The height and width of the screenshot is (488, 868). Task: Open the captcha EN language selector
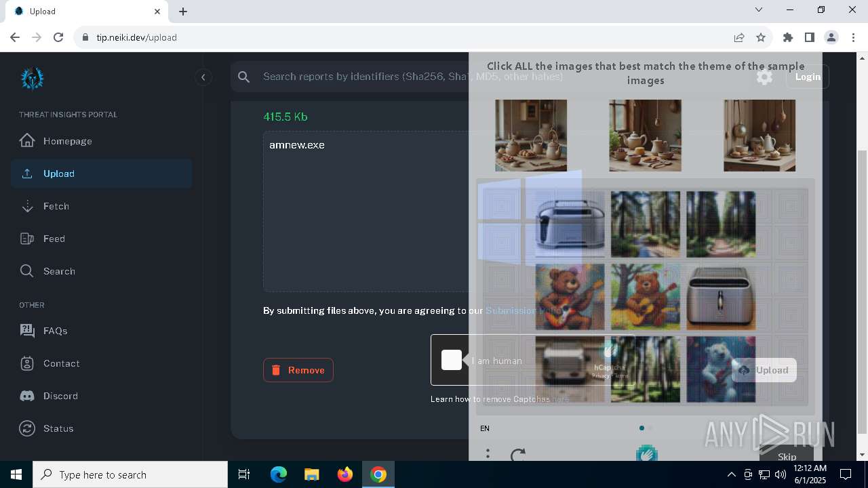[x=485, y=428]
